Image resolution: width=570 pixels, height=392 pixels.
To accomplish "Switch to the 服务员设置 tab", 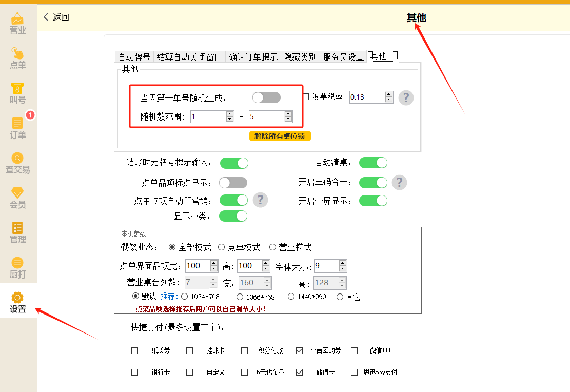I will pos(343,57).
